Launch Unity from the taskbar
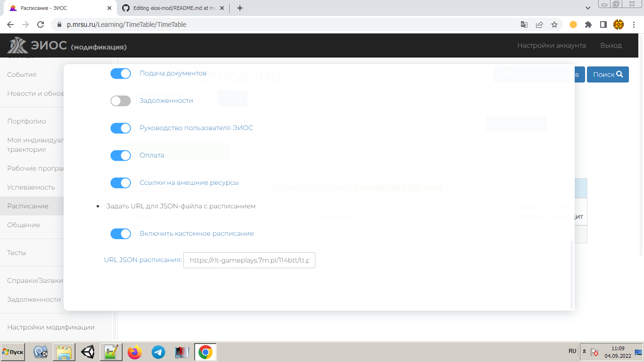Screen dimensions: 644x362 (x=87, y=352)
